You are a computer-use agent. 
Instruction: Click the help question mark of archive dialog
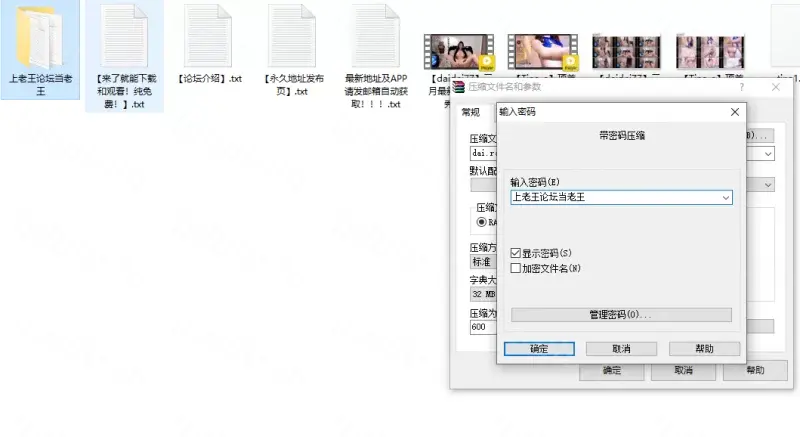click(741, 87)
